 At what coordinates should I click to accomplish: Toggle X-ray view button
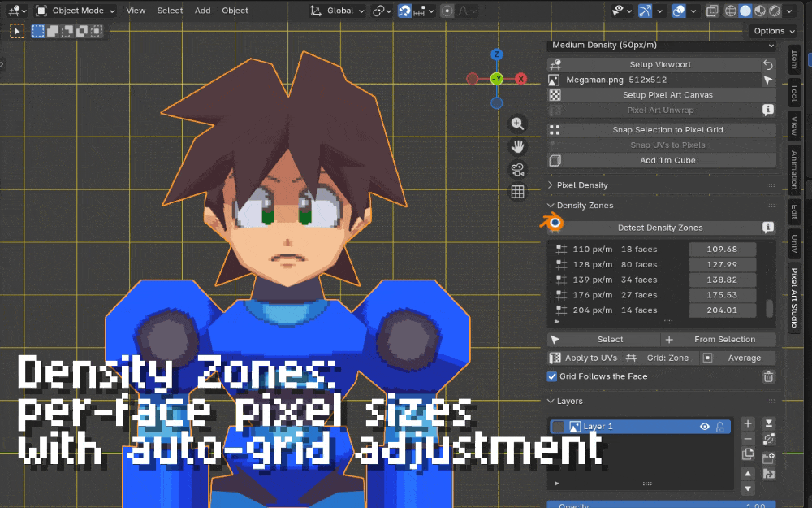click(x=712, y=11)
